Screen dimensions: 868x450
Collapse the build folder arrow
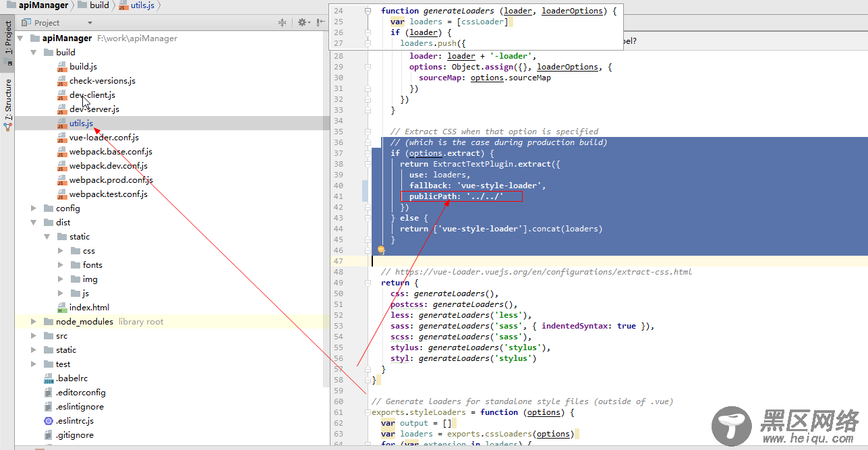tap(33, 53)
